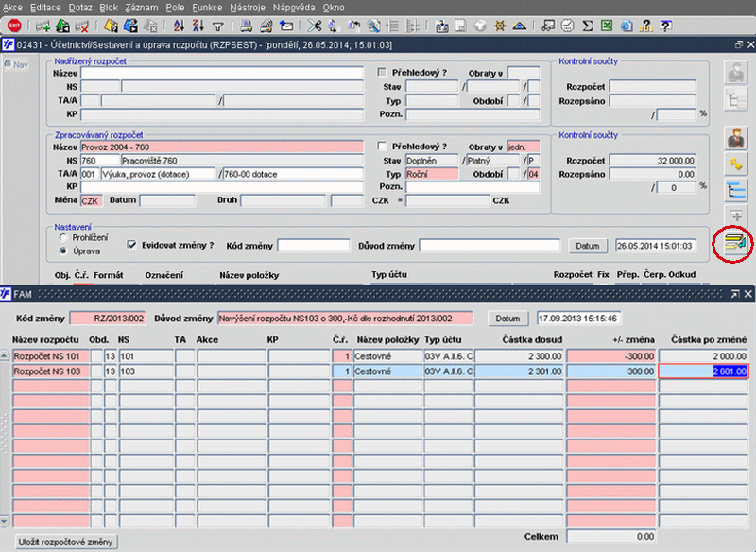Click the clock icon in toolbar
Image resolution: width=756 pixels, height=552 pixels.
(568, 26)
